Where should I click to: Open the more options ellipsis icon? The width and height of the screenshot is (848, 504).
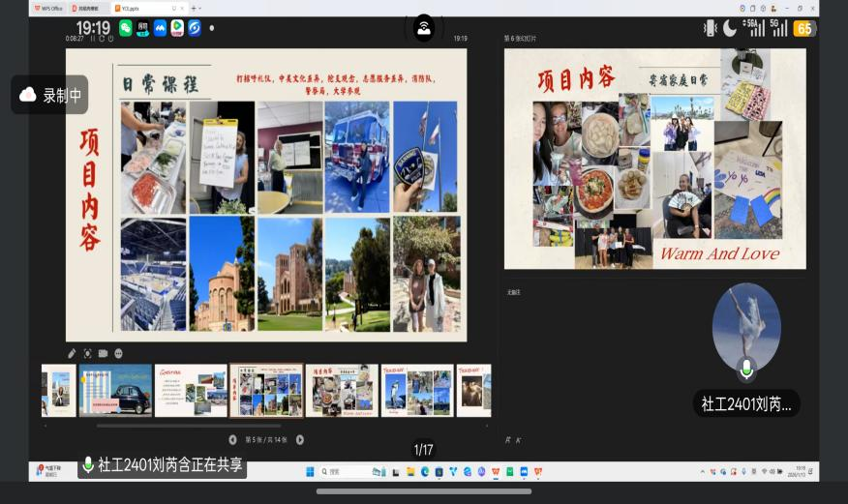pos(118,354)
